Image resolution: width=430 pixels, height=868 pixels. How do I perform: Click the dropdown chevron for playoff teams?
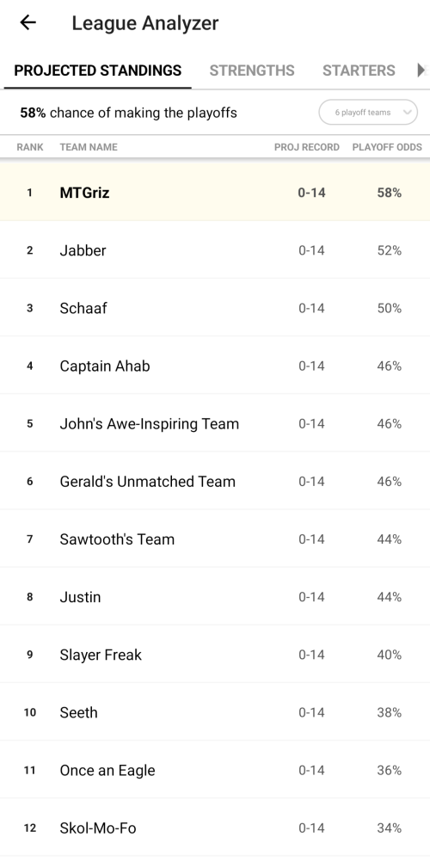point(408,113)
